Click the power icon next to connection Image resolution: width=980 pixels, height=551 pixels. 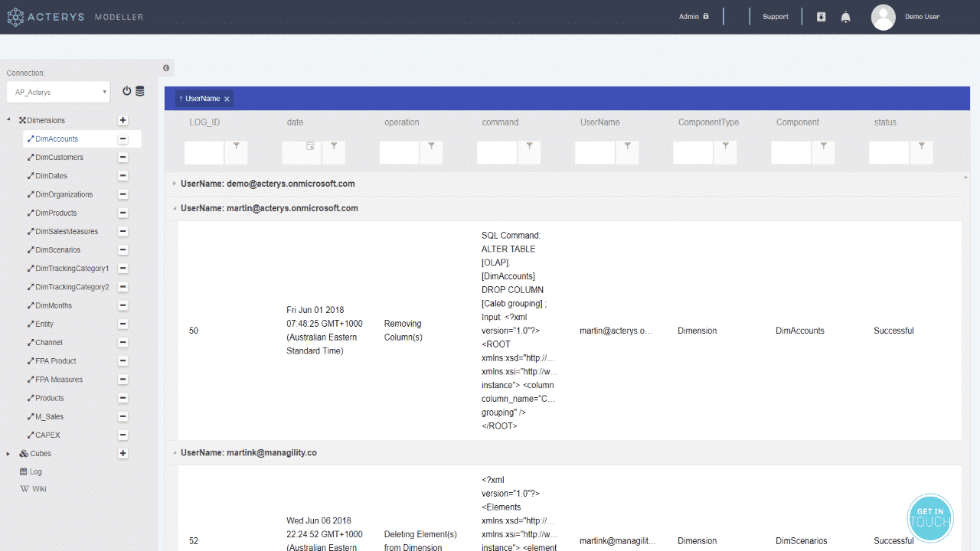tap(127, 91)
